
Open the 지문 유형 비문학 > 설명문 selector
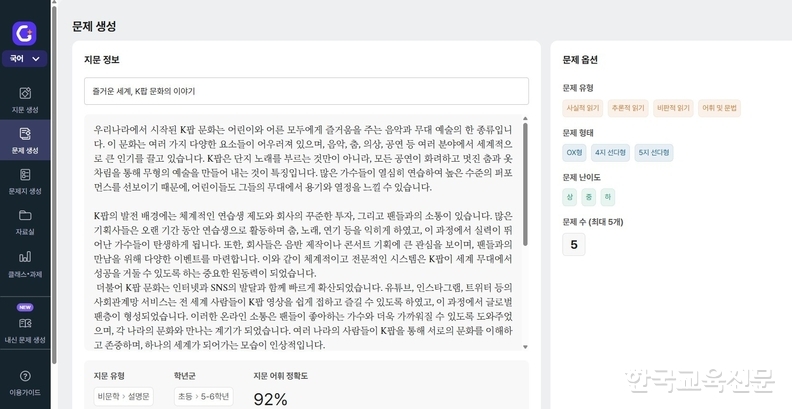124,397
